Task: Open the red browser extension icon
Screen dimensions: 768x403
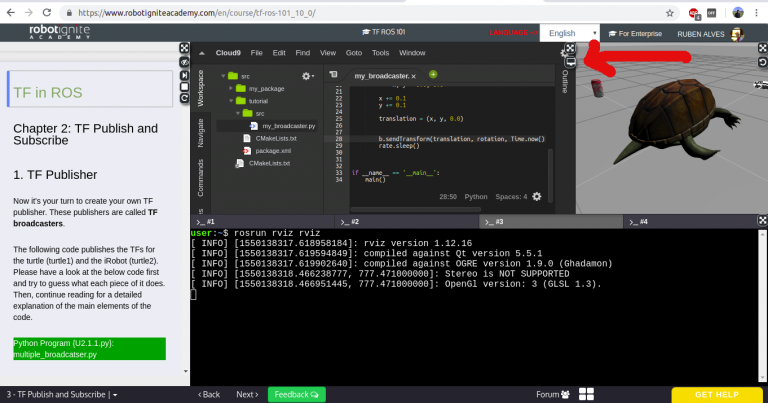Action: [x=694, y=14]
